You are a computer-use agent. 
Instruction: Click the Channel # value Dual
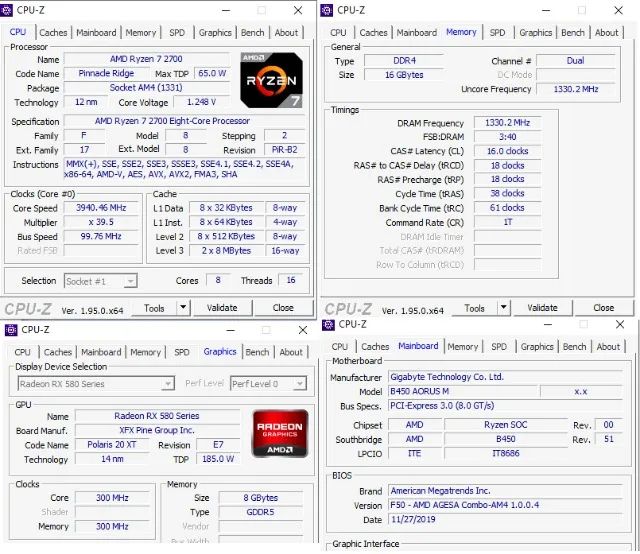[576, 61]
